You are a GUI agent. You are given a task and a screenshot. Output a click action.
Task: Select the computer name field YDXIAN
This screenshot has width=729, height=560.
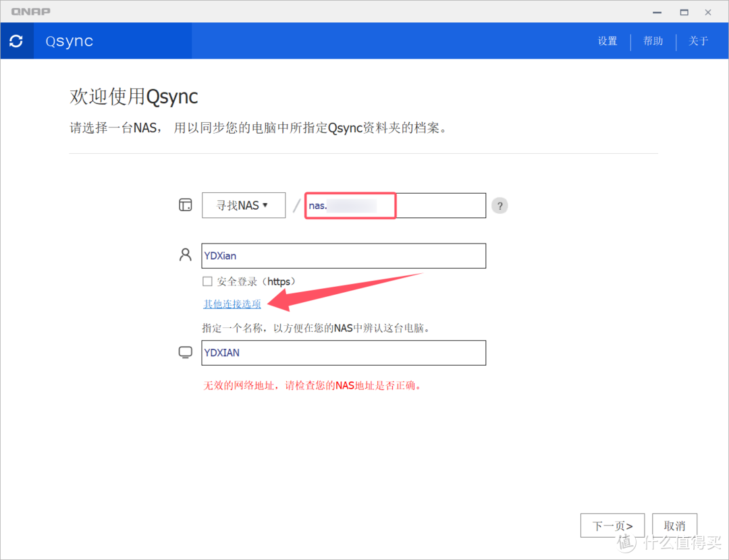(344, 353)
